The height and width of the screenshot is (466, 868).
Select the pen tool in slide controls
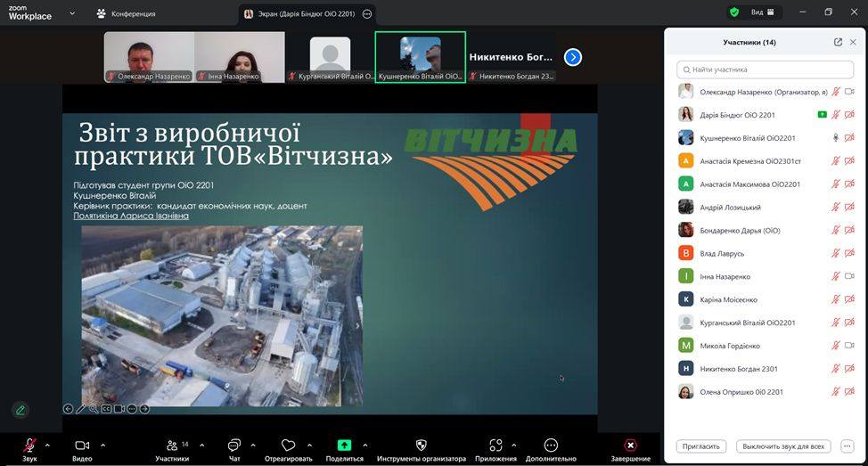81,409
